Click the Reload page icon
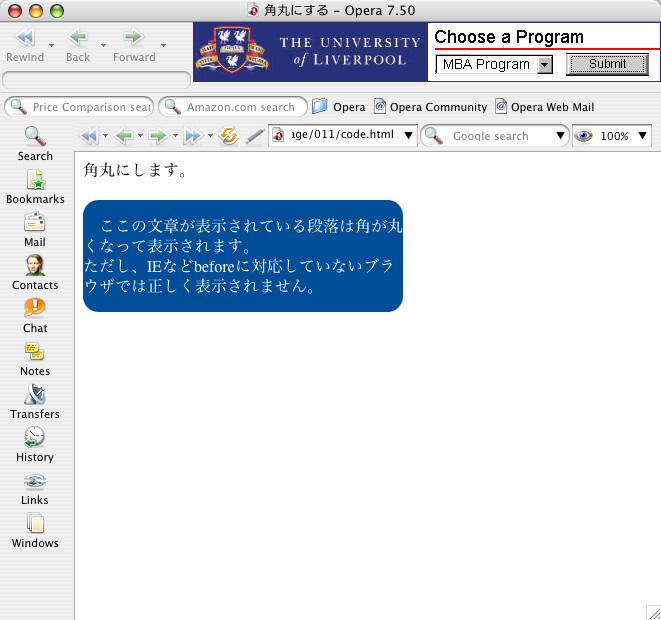This screenshot has width=661, height=620. tap(229, 136)
